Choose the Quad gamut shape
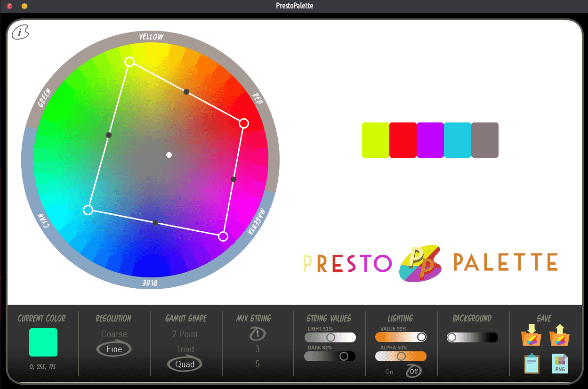The width and height of the screenshot is (588, 389). click(x=185, y=364)
